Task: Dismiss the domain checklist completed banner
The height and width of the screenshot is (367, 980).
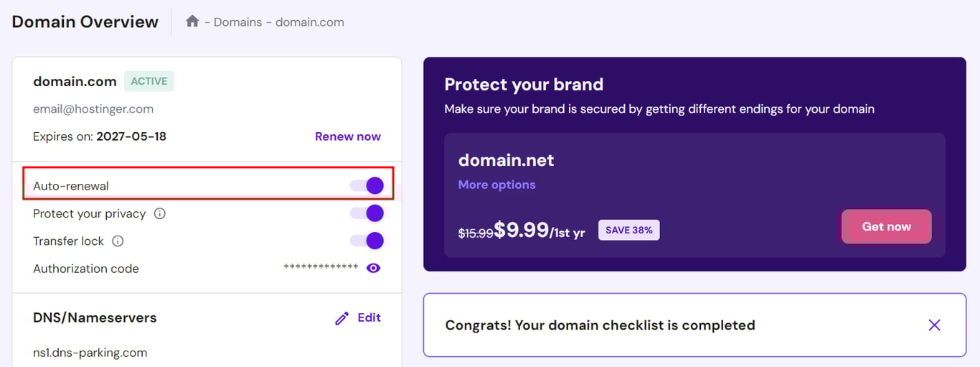Action: point(934,325)
